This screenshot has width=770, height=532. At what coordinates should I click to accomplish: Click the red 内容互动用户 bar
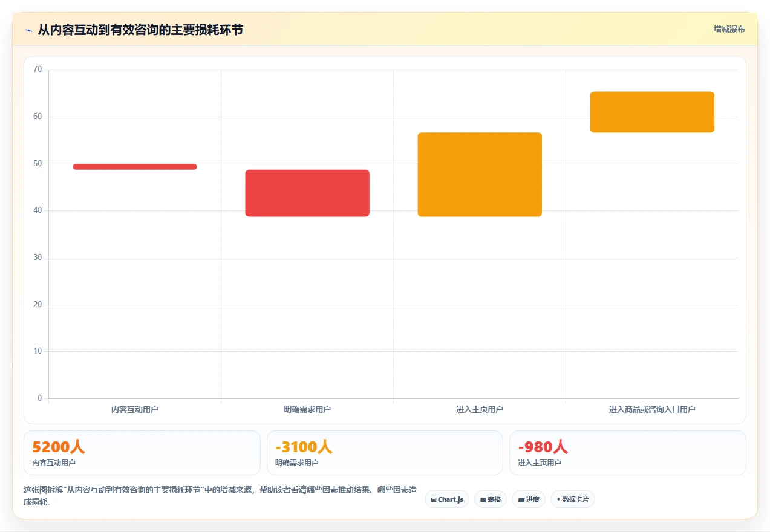(x=135, y=167)
